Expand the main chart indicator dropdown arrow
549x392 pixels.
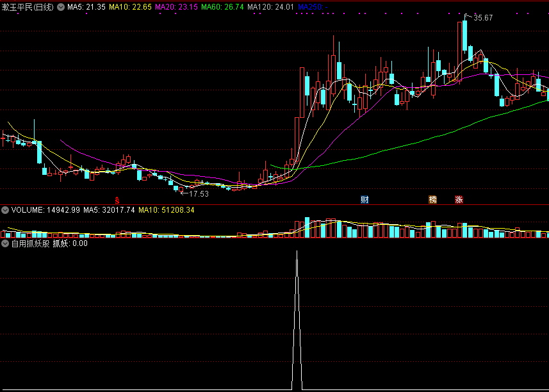(61, 7)
